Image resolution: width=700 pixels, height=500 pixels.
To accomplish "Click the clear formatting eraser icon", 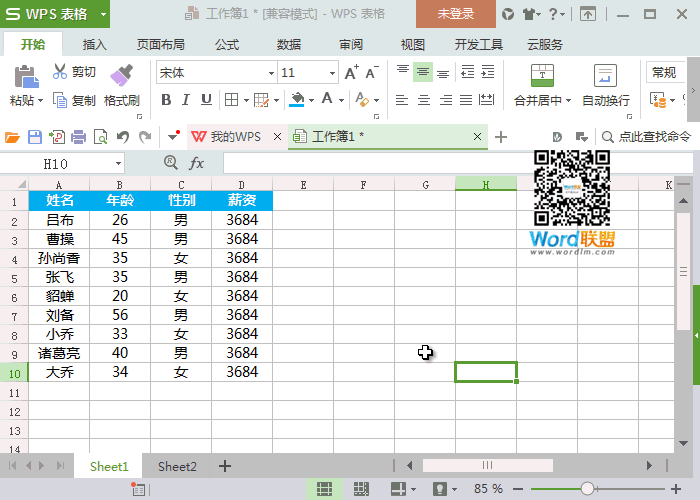I will pyautogui.click(x=362, y=99).
